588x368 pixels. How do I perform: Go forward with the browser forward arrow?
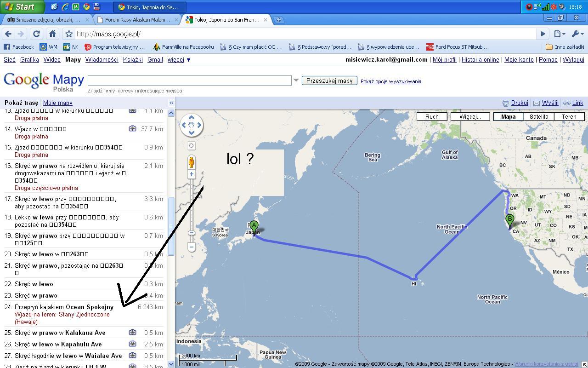click(x=21, y=34)
